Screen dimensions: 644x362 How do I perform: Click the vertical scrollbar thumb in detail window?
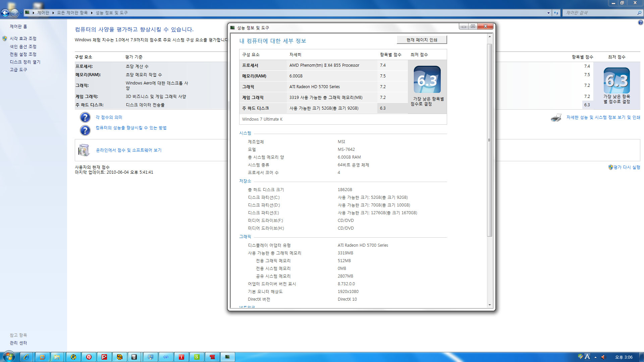[490, 140]
